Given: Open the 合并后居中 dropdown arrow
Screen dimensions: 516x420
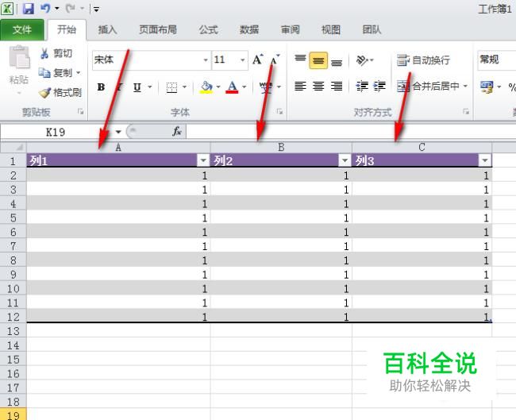Looking at the screenshot, I should (465, 87).
